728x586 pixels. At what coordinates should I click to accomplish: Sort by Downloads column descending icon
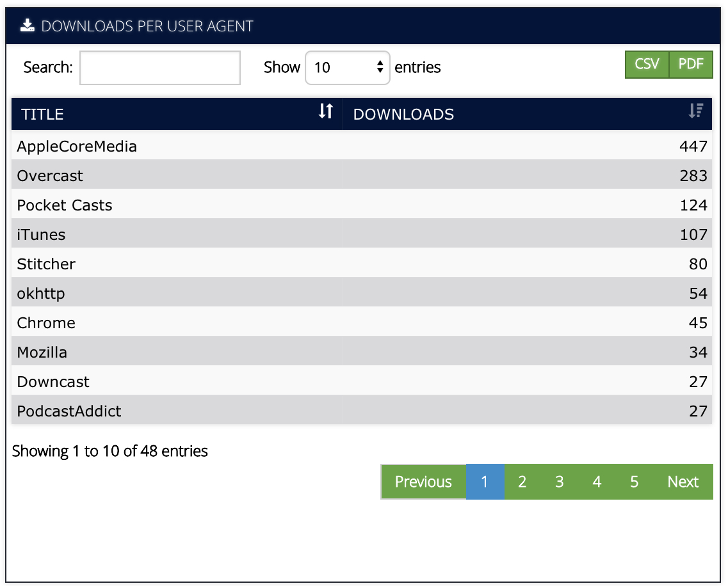pyautogui.click(x=695, y=111)
